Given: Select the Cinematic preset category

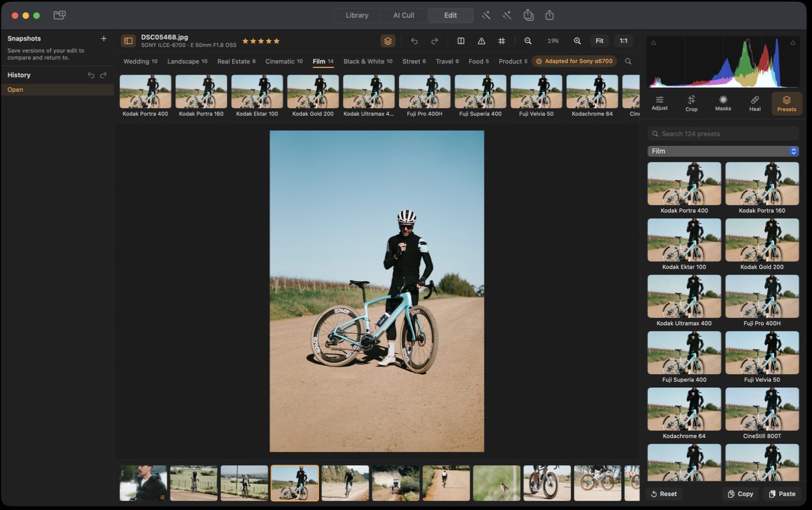Looking at the screenshot, I should pyautogui.click(x=284, y=61).
